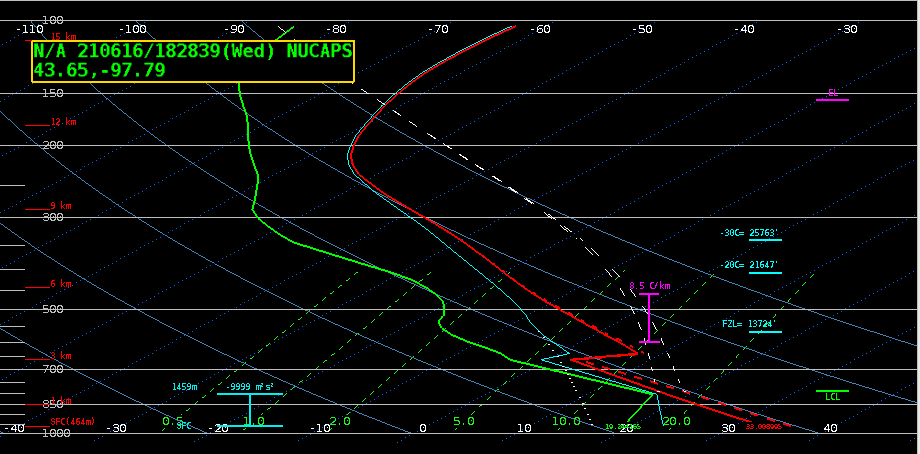Click the -9999 m²s² helicity value
Viewport: 920px width, 454px height.
250,387
